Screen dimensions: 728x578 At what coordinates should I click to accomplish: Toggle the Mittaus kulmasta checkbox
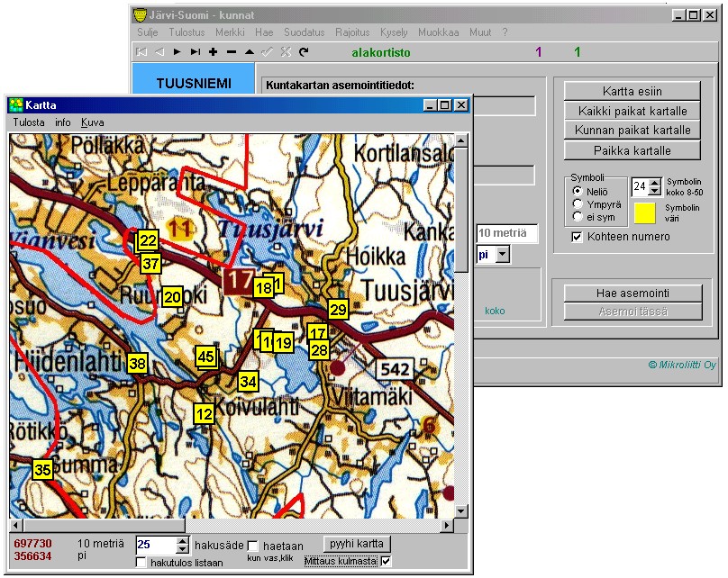387,562
